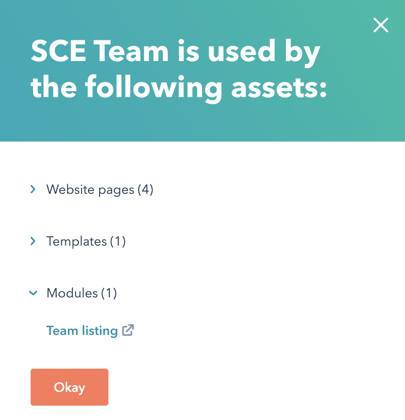Select the Website pages (4) label
This screenshot has height=420, width=405.
(x=100, y=190)
